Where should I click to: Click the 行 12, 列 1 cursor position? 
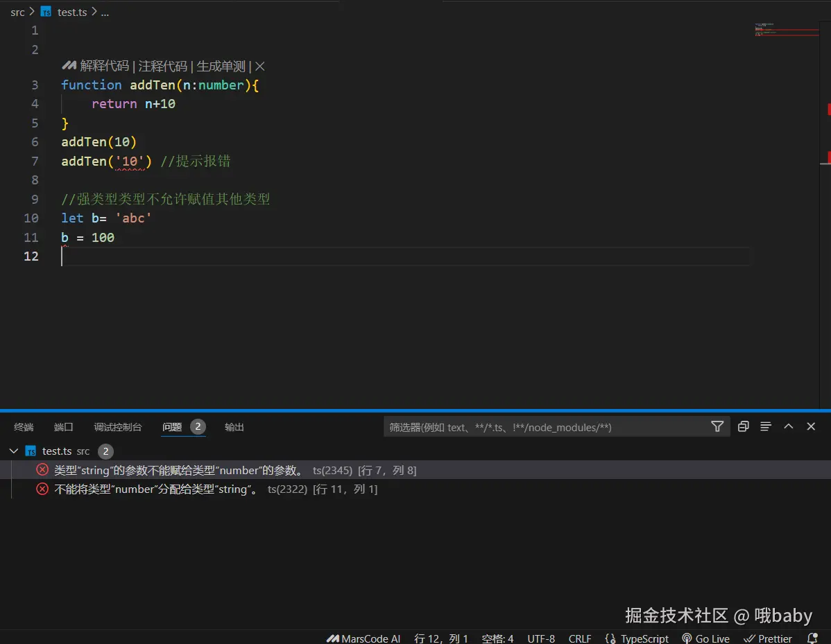tap(441, 638)
